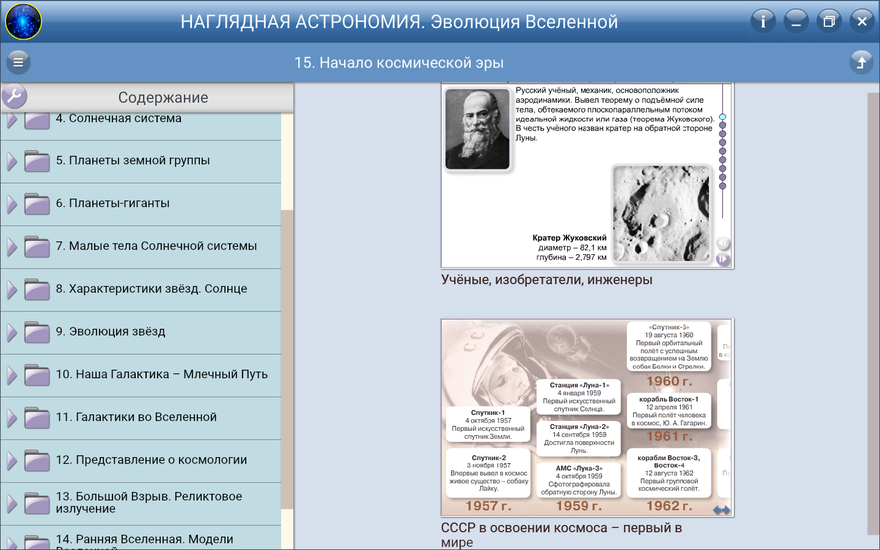This screenshot has height=550, width=880.
Task: Select 7. Малые тела Солнечной системы
Action: 156,246
